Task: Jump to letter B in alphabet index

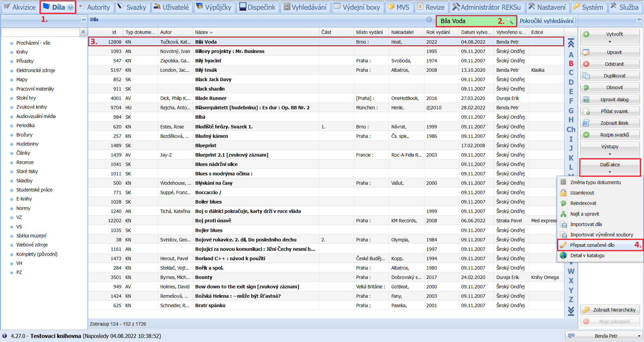Action: 571,63
